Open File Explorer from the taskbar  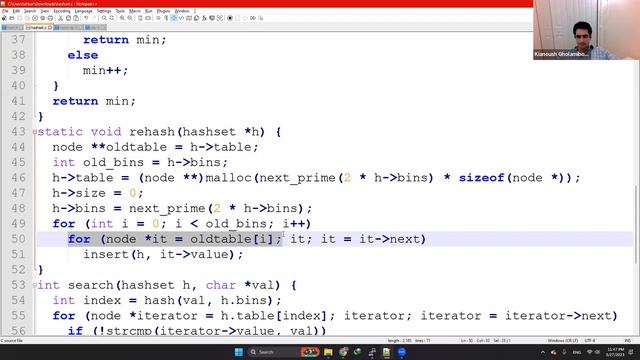[x=328, y=352]
